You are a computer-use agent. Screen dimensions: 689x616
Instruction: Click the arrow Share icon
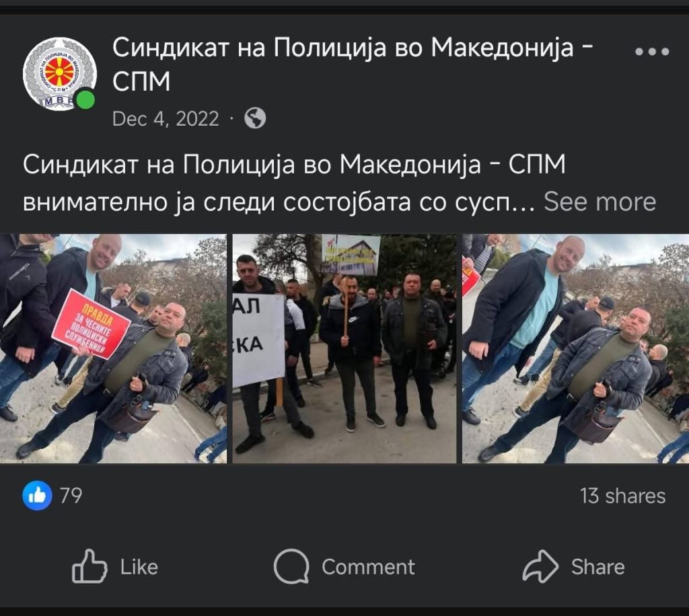540,566
